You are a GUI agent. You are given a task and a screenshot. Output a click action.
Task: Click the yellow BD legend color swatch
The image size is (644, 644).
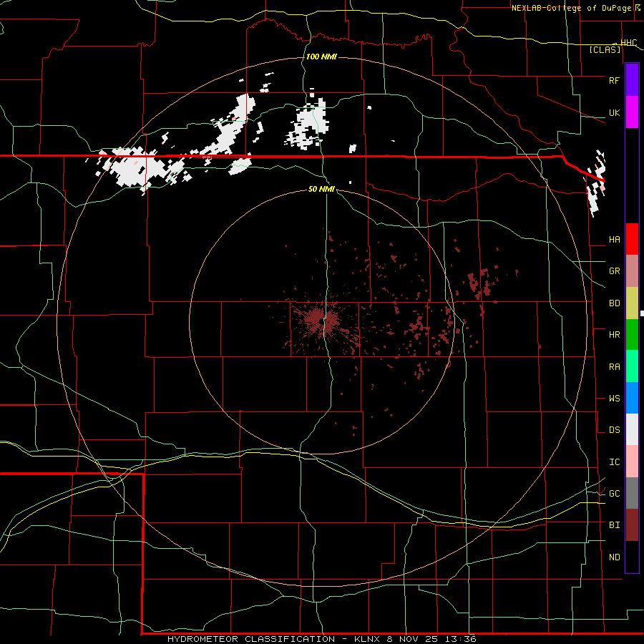(x=632, y=303)
